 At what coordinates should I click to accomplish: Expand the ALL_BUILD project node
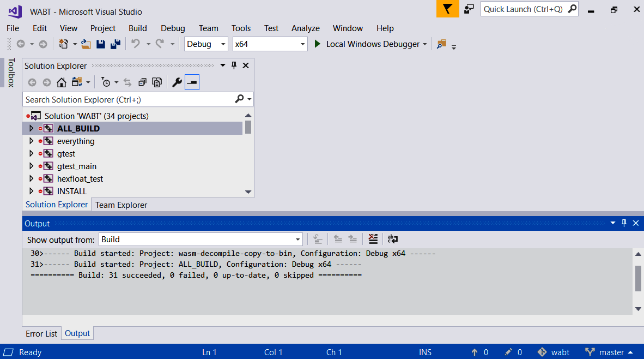[x=31, y=128]
